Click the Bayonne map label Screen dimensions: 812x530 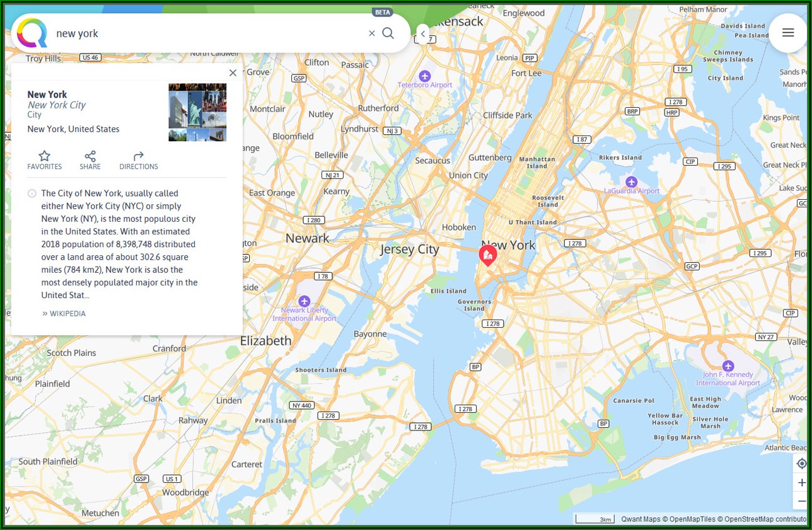coord(370,334)
